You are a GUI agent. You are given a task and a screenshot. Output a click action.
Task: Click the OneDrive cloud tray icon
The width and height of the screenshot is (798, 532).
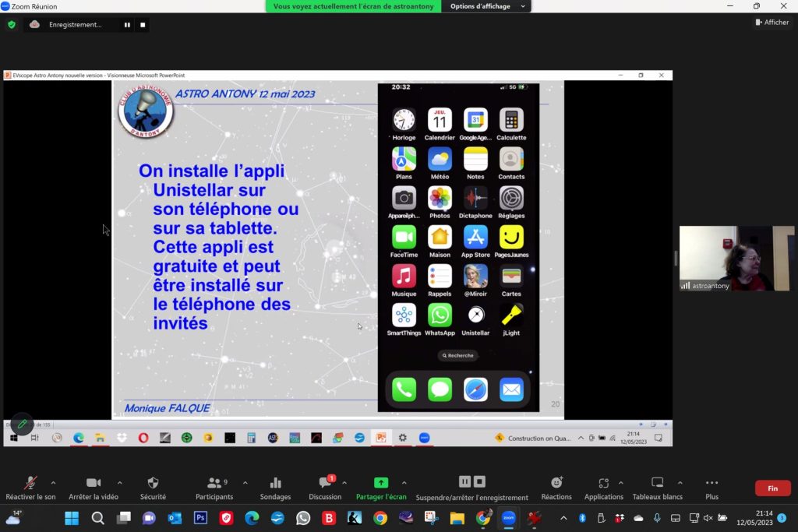click(x=638, y=518)
